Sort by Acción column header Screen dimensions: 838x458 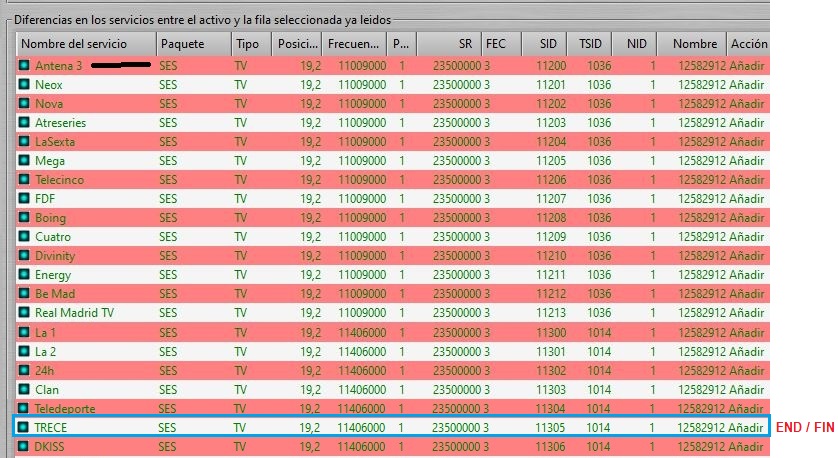click(748, 44)
